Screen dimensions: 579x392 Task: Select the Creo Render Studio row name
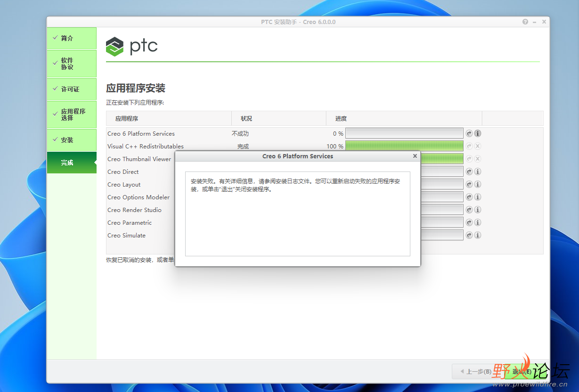point(134,210)
